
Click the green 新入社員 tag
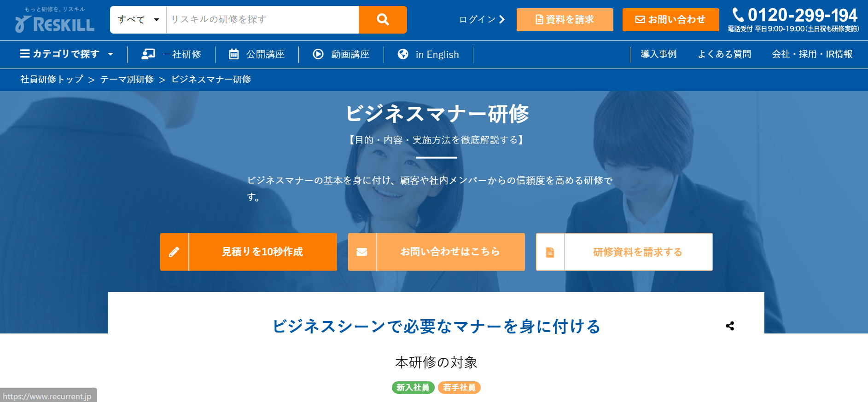pyautogui.click(x=413, y=388)
